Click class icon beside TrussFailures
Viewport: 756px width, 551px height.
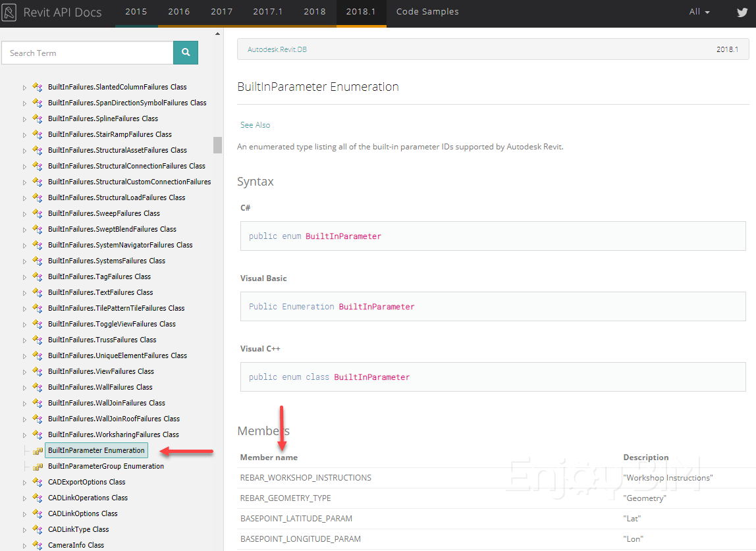(x=38, y=340)
